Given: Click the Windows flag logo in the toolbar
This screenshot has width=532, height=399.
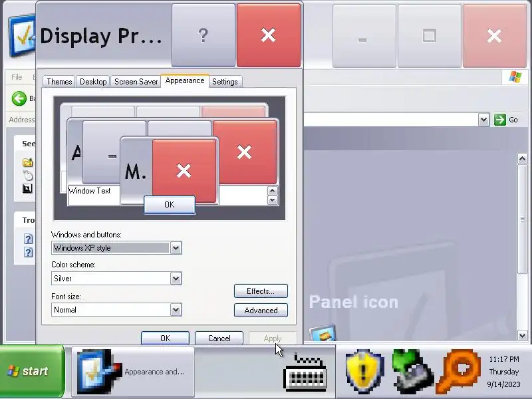Looking at the screenshot, I should point(515,77).
